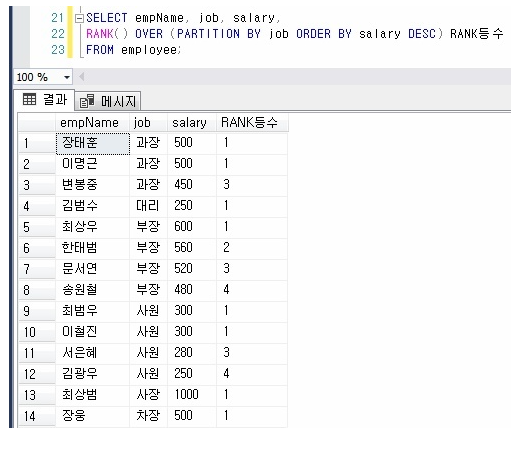Collapse the SELECT code block outline toggle
The image size is (522, 454).
click(79, 18)
